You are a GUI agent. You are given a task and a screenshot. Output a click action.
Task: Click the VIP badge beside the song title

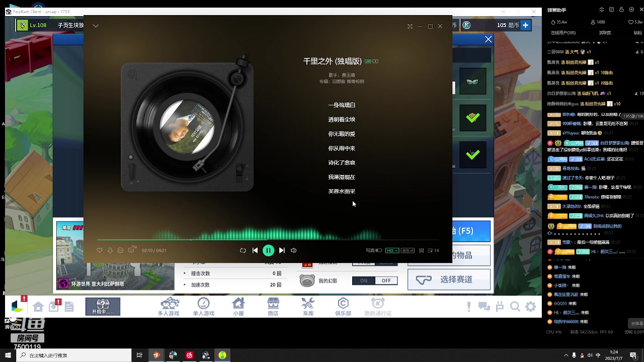point(368,61)
